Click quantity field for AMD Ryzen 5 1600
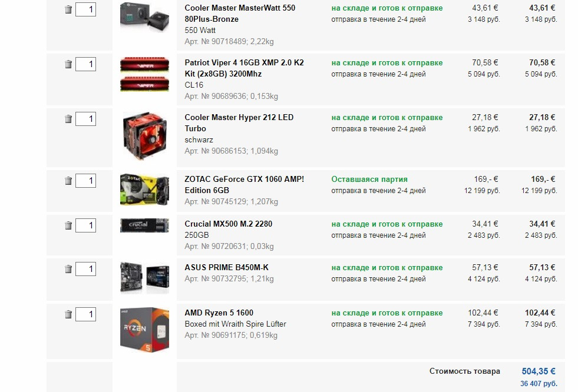Image resolution: width=578 pixels, height=392 pixels. (85, 314)
